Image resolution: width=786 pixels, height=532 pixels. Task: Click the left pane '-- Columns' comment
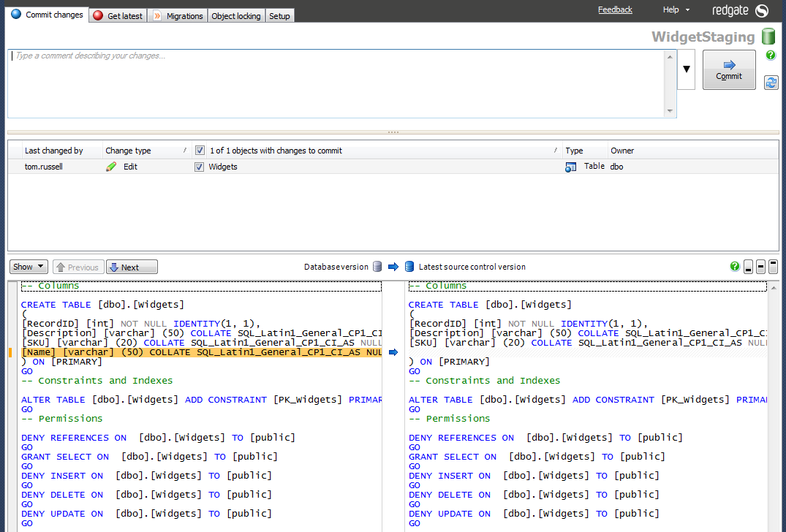click(50, 286)
